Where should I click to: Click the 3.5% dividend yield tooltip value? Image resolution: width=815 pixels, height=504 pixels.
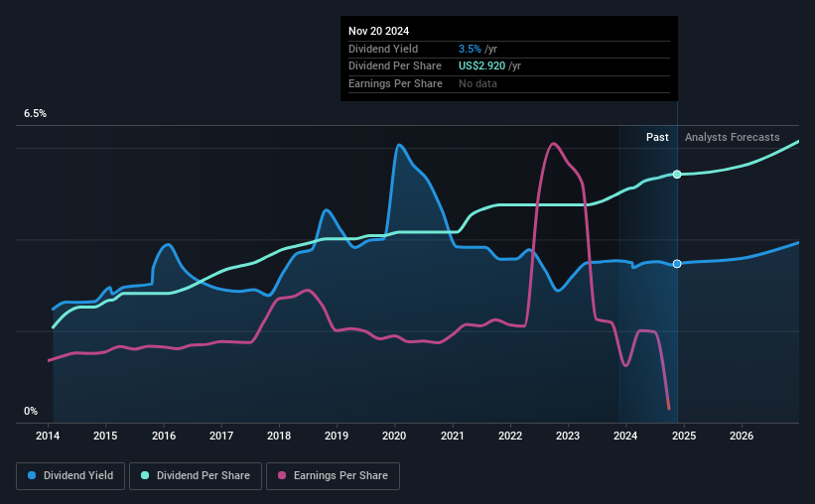470,49
